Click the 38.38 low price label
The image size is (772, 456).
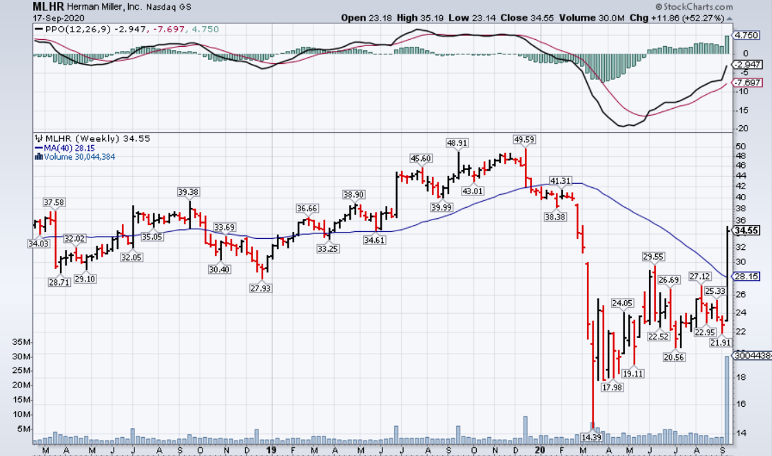555,217
